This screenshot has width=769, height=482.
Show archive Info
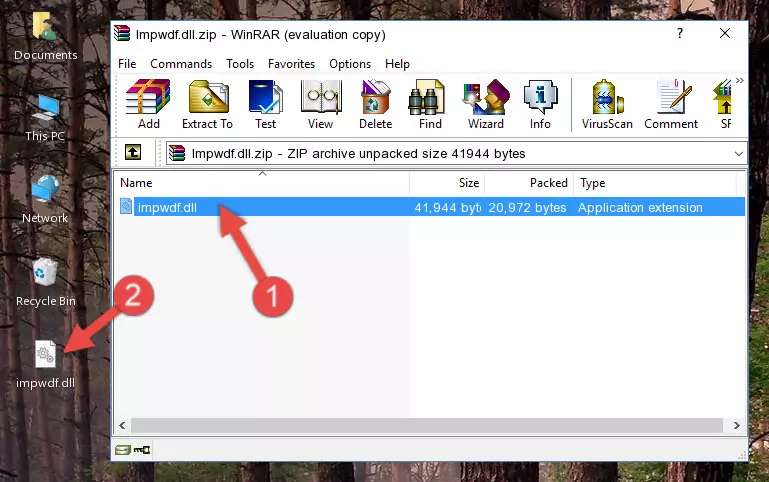540,104
